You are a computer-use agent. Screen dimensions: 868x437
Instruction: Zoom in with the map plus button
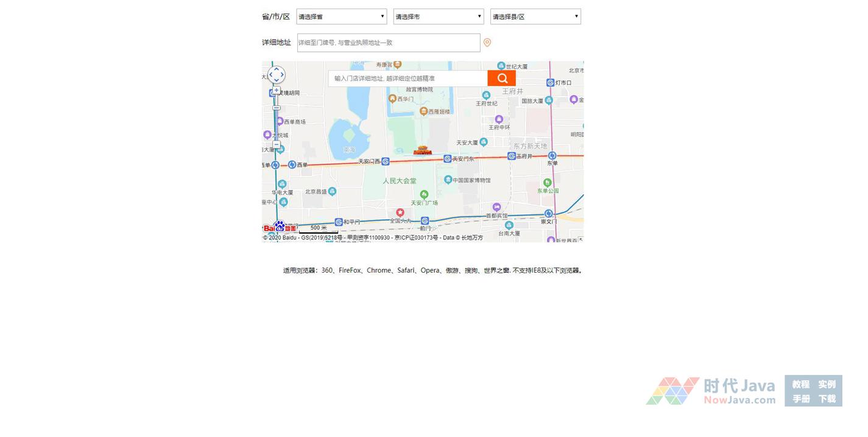pyautogui.click(x=277, y=90)
